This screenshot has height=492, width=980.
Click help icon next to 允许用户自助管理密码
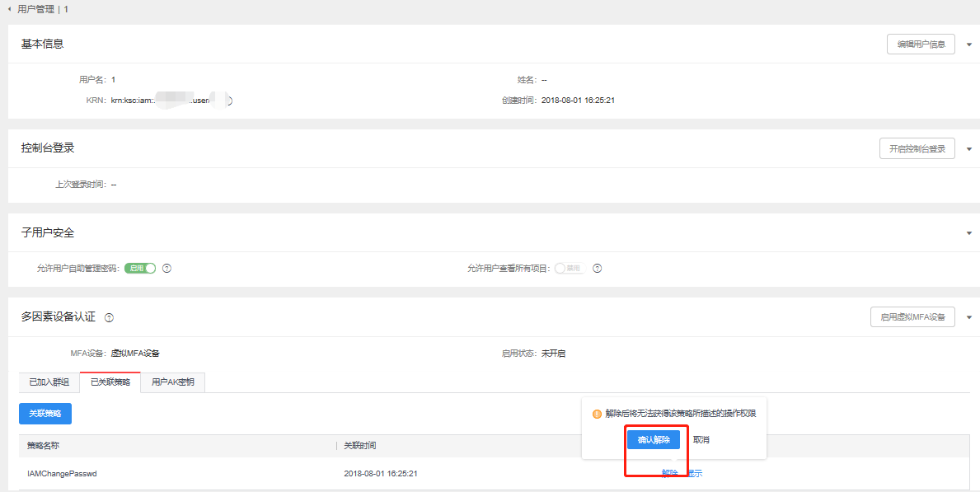tap(166, 269)
